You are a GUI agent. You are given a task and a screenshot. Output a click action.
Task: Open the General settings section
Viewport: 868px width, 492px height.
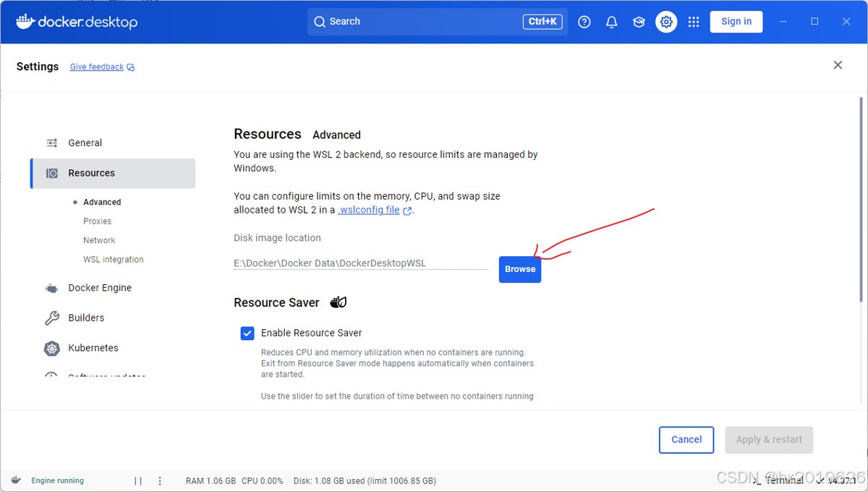(x=85, y=143)
